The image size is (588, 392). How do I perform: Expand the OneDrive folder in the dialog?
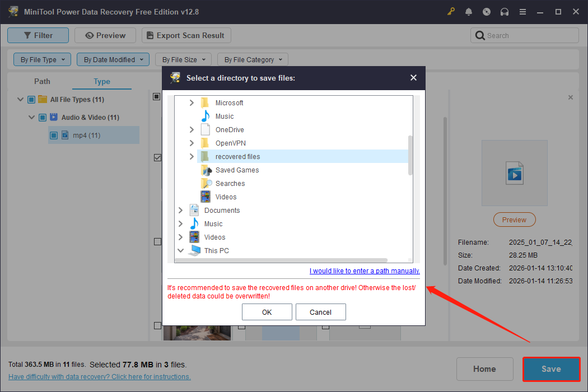[x=192, y=129]
